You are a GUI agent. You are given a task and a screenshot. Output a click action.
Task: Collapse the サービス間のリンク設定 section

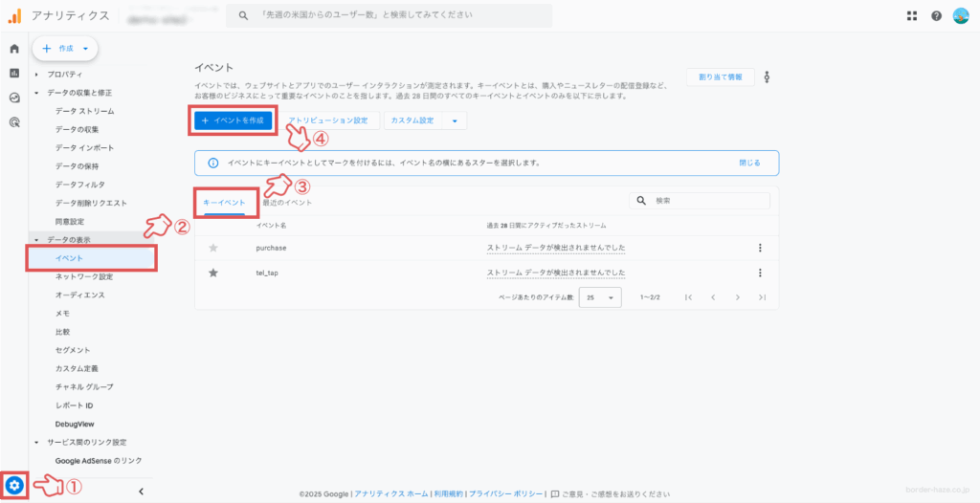pyautogui.click(x=36, y=443)
